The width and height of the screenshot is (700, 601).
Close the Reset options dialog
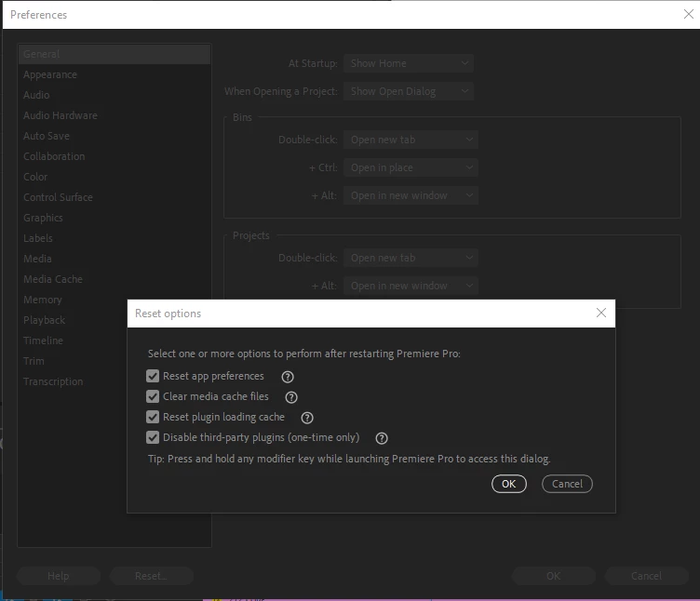(x=601, y=313)
